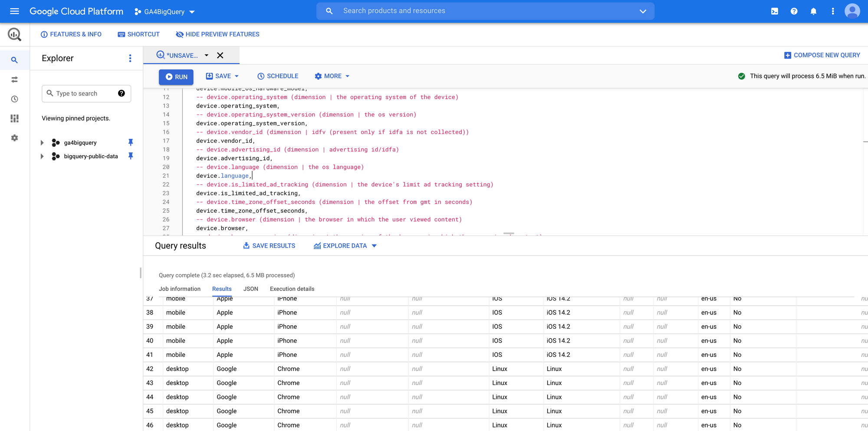This screenshot has height=431, width=868.
Task: Click COMPOSE NEW QUERY
Action: click(822, 55)
